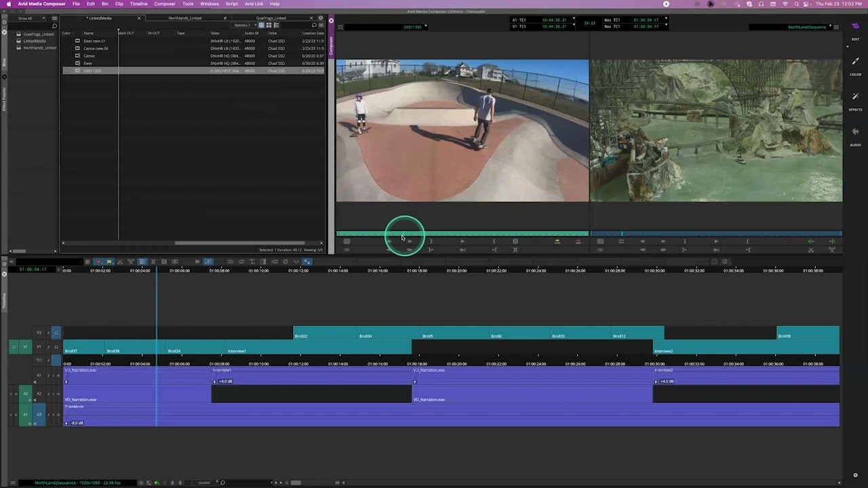The height and width of the screenshot is (488, 868).
Task: Switch bin to Text view icon
Action: click(261, 25)
